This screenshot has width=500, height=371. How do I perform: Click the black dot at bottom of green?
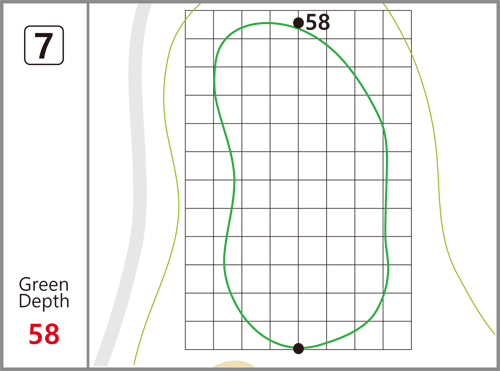click(x=298, y=348)
